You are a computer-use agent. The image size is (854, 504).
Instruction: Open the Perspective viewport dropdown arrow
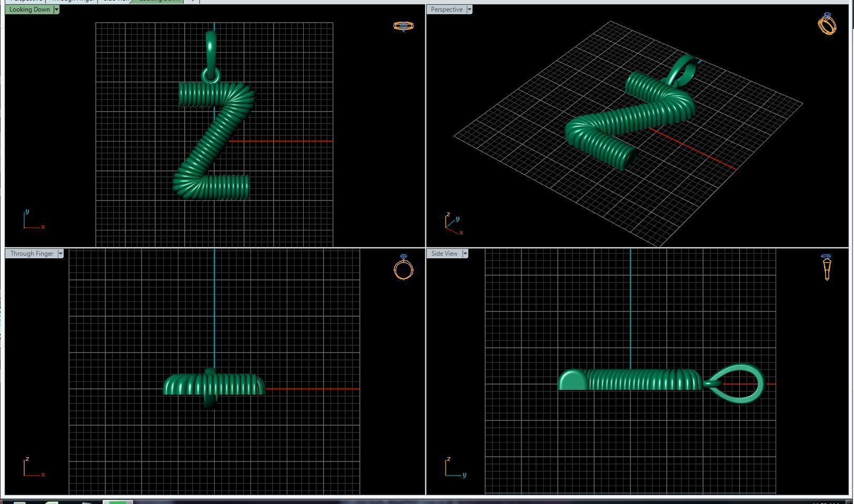pyautogui.click(x=469, y=9)
